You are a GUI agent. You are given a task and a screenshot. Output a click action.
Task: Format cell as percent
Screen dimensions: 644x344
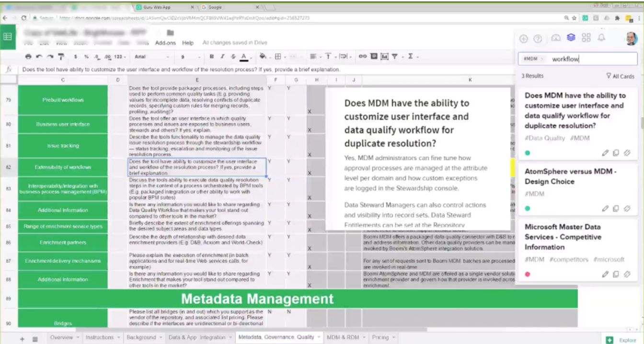pos(86,57)
